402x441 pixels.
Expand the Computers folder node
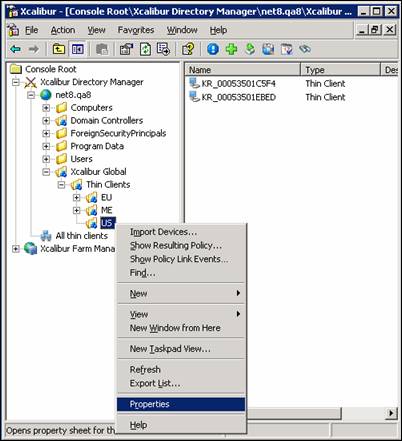tap(46, 108)
